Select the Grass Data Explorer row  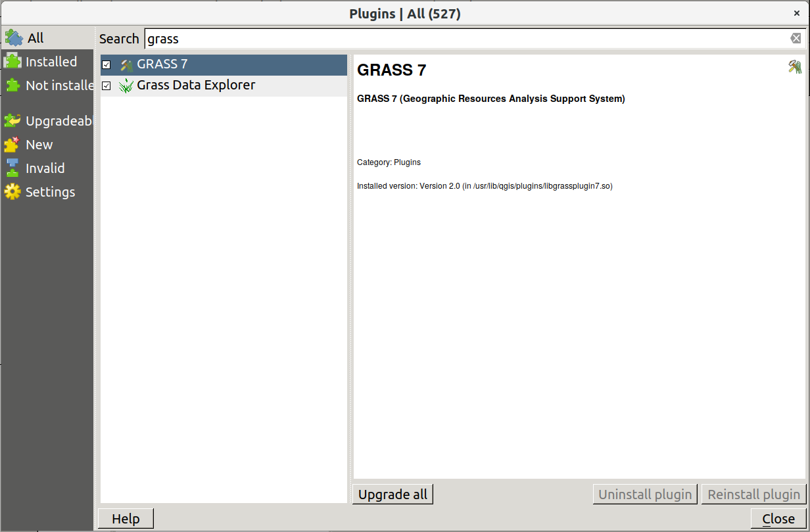pos(224,85)
